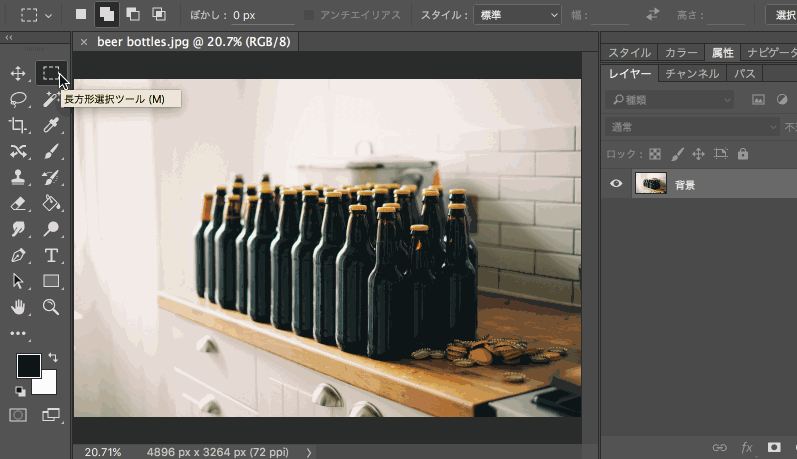Pick the Eyedropper tool
797x459 pixels.
tap(51, 125)
